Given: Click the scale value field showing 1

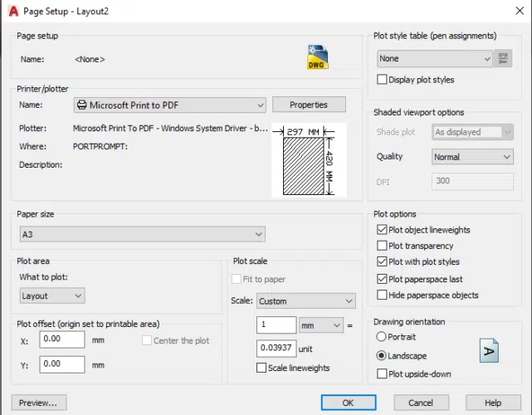Looking at the screenshot, I should click(x=276, y=325).
